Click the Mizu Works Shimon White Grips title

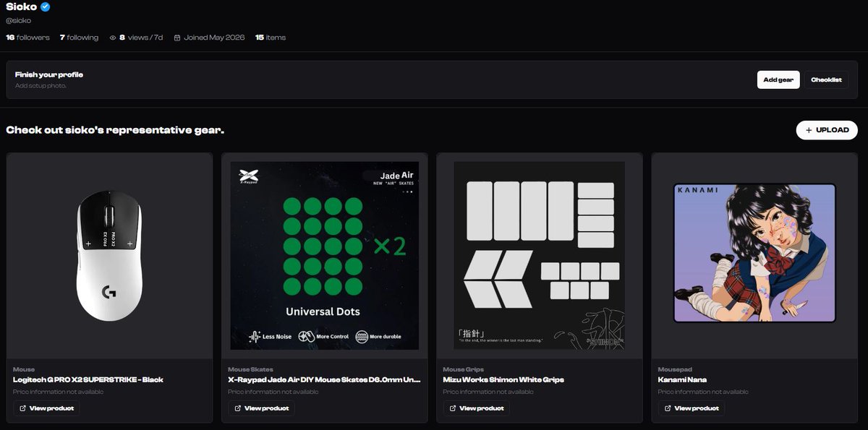pos(503,379)
